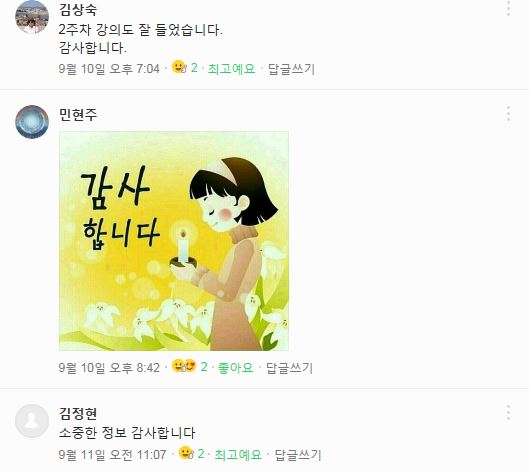Open 김정현's profile via name

[78, 413]
